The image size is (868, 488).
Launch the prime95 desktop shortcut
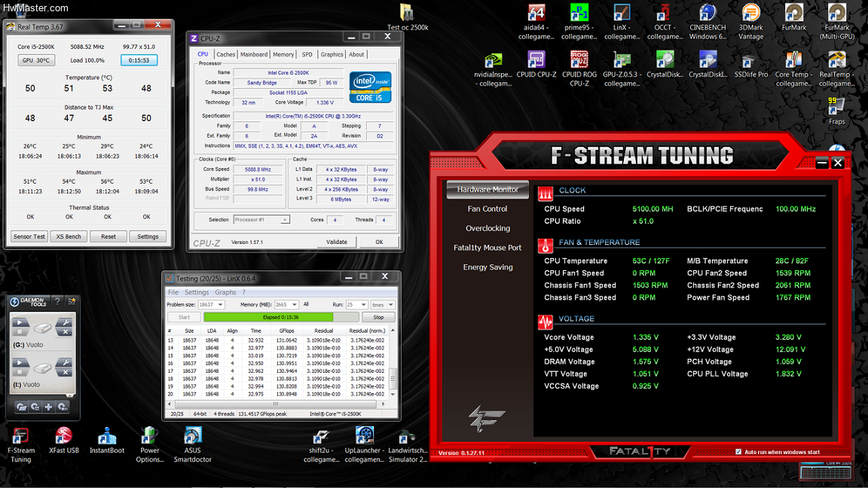[x=579, y=22]
